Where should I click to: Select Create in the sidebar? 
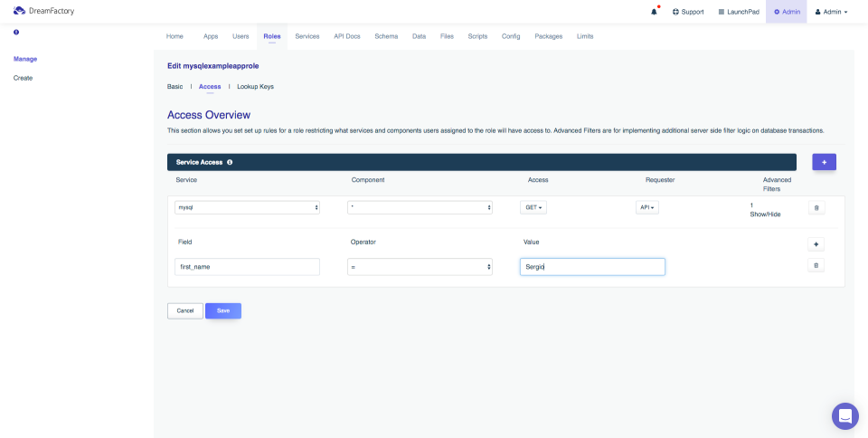24,78
